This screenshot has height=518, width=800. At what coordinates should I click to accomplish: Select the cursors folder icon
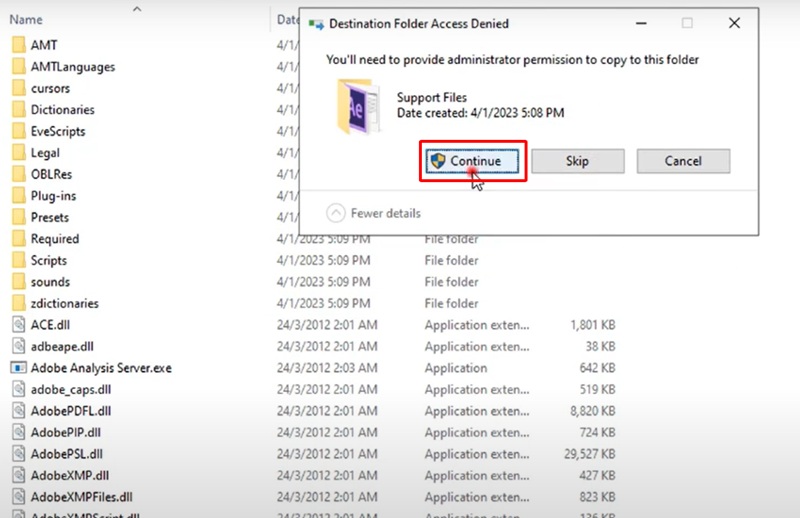pos(19,88)
